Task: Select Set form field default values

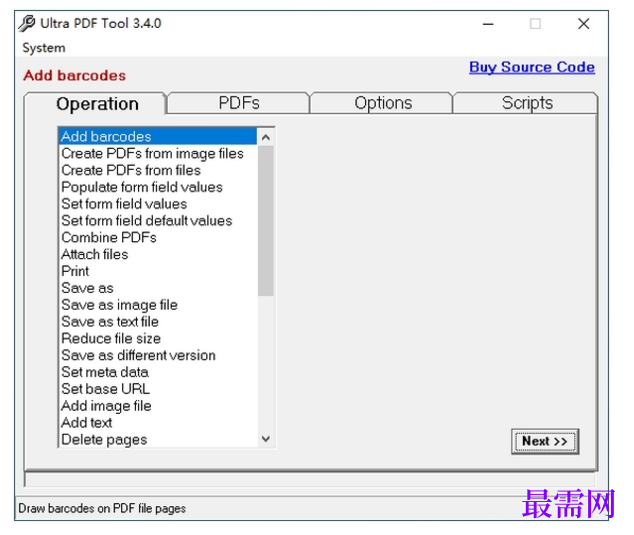Action: pyautogui.click(x=158, y=221)
